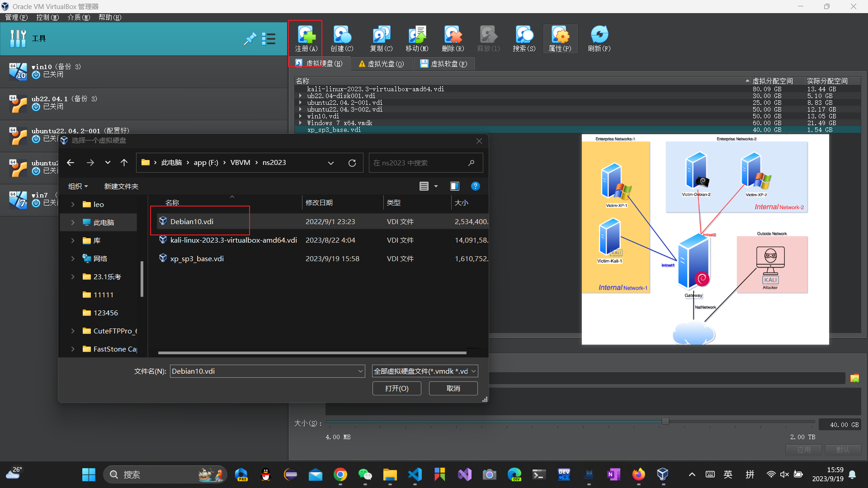The height and width of the screenshot is (488, 868).
Task: Click the 搜索 (Search) toolbar icon
Action: coord(524,39)
